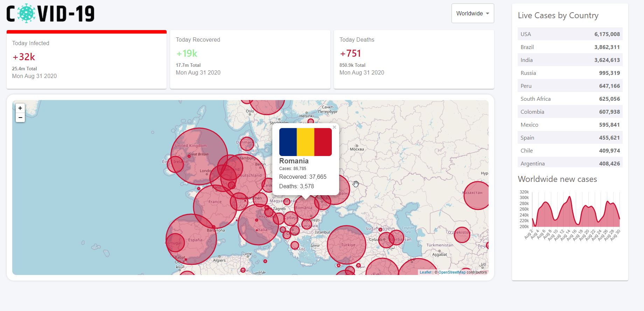This screenshot has height=311, width=644.
Task: Zoom out on the map
Action: [x=20, y=118]
